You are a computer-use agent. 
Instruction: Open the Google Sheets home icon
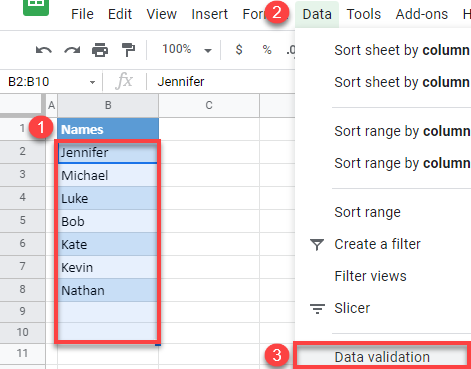(x=36, y=7)
